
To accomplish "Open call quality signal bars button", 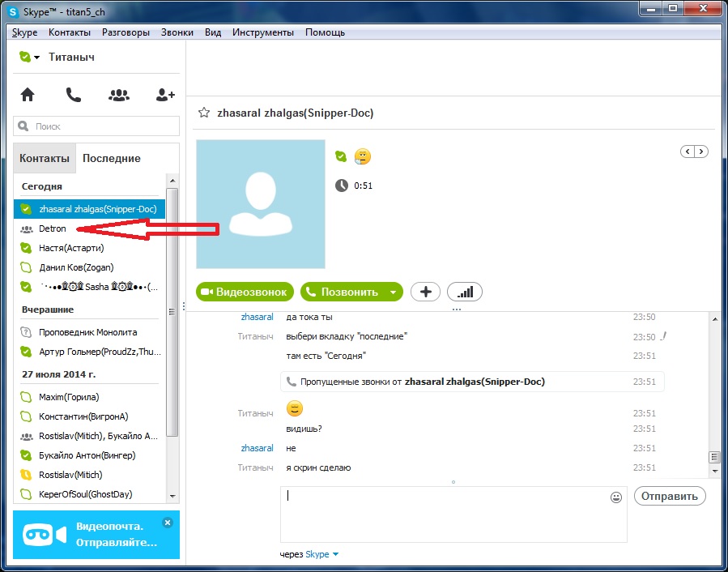I will click(x=465, y=292).
